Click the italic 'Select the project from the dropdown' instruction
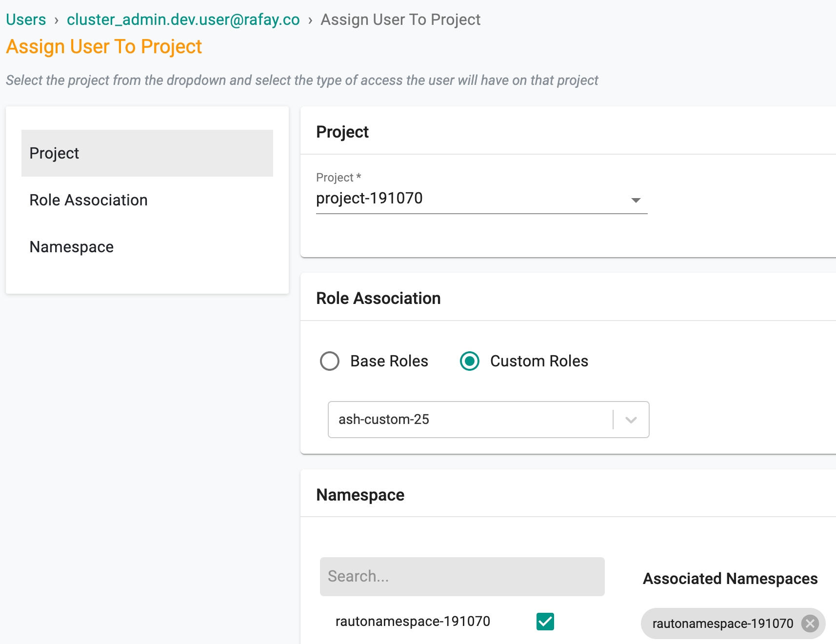Screen dimensions: 836x644 (302, 80)
